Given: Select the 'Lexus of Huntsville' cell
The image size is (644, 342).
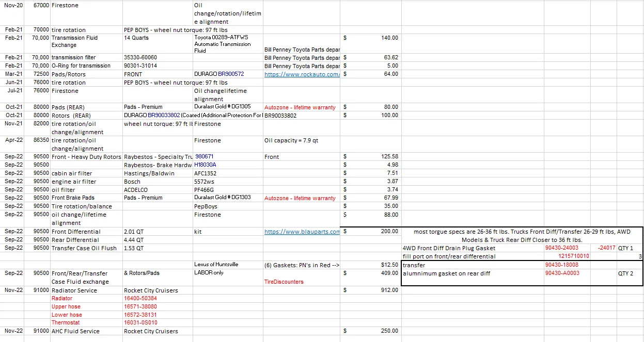Looking at the screenshot, I should pyautogui.click(x=228, y=265).
